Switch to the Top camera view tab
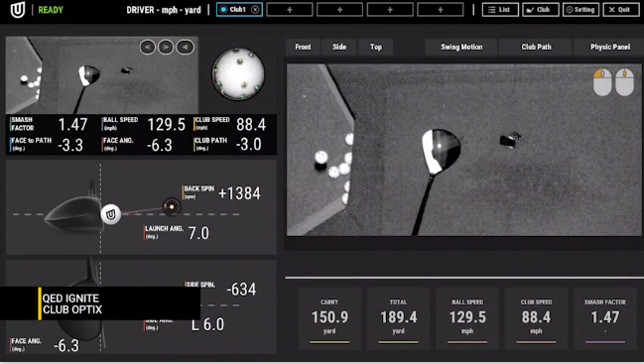 pos(376,47)
